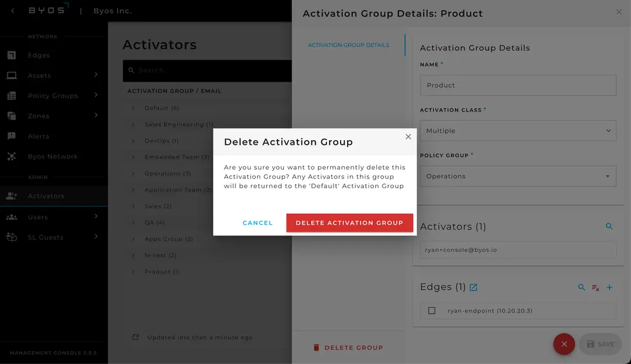This screenshot has width=631, height=364.
Task: Expand the fe-test (2) group chevron
Action: pyautogui.click(x=133, y=255)
